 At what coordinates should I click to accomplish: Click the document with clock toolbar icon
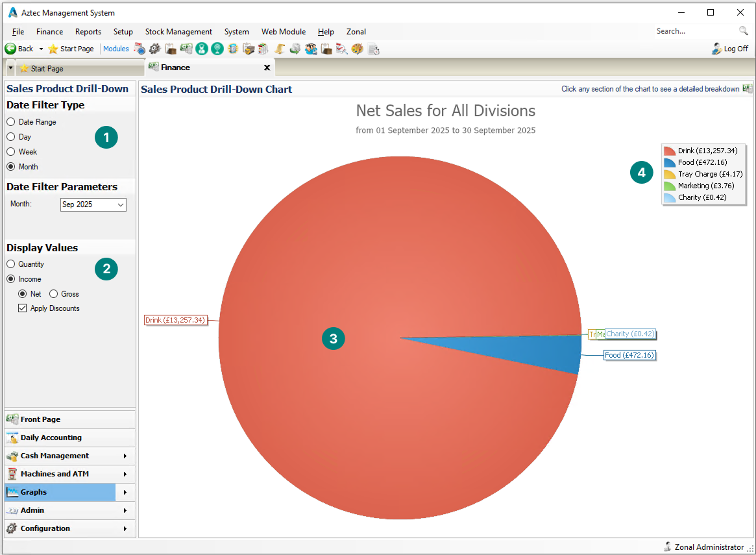point(373,49)
